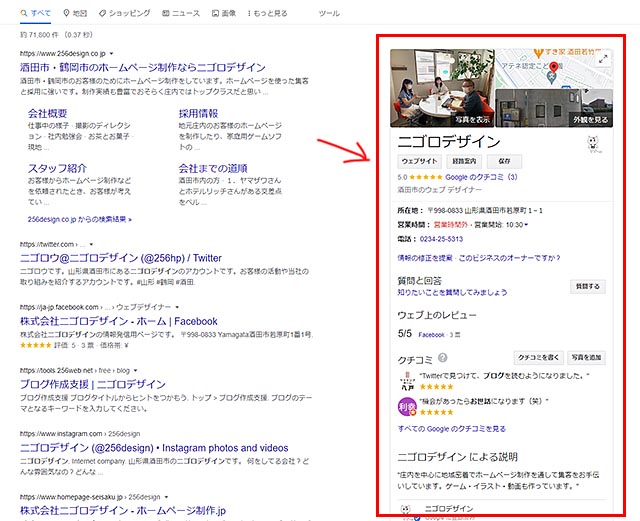Open ブログ作成支援 | ニゴロデザイン result
This screenshot has width=640, height=521.
click(93, 384)
